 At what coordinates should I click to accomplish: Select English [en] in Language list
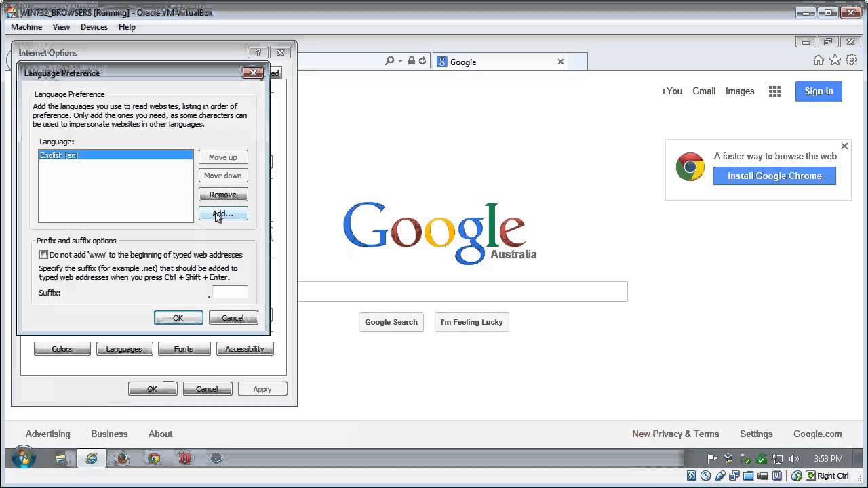click(x=115, y=155)
